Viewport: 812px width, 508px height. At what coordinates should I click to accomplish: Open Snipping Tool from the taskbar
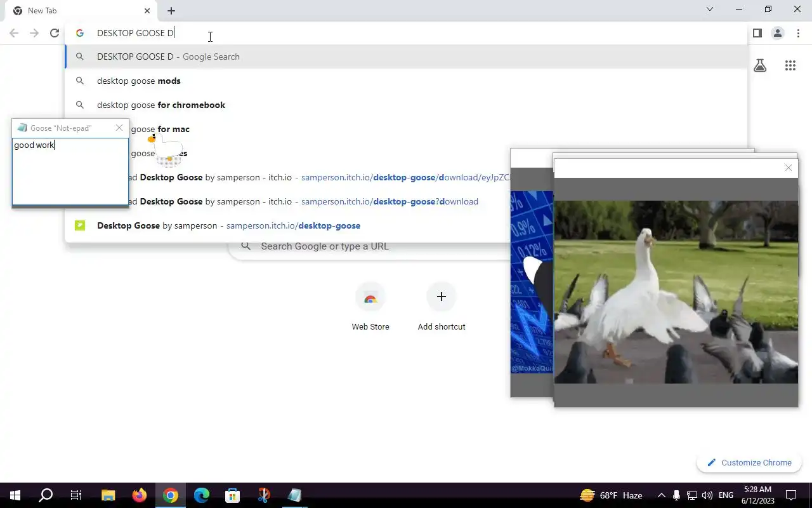263,495
